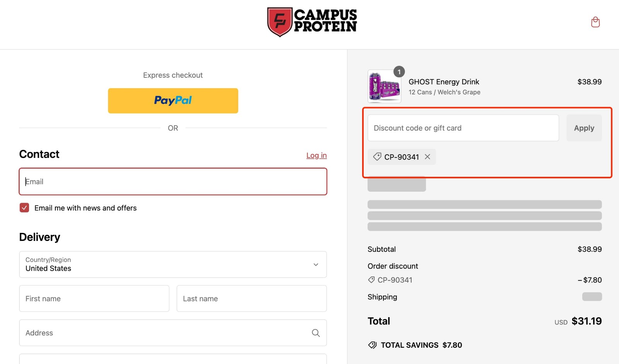This screenshot has height=364, width=619.
Task: Click the tag icon on the CP-90341 chip
Action: coord(376,157)
